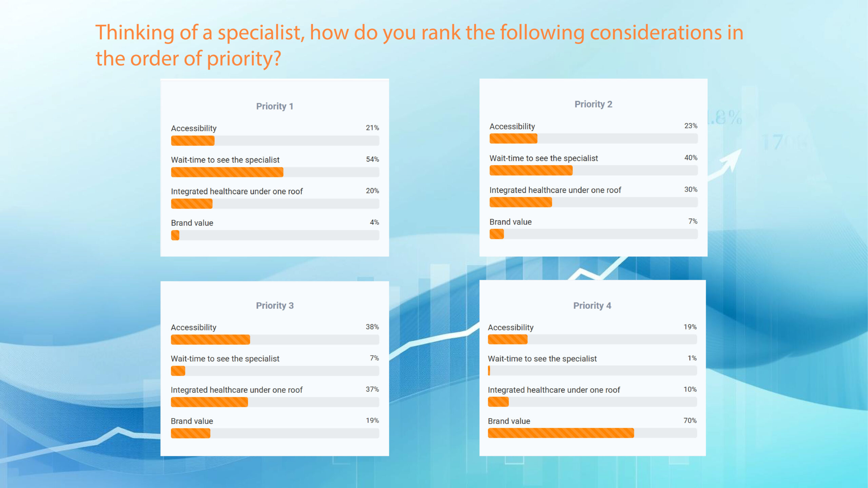Viewport: 868px width, 488px height.
Task: Click the Priority 3 Integrated healthcare progress bar
Action: coord(275,402)
